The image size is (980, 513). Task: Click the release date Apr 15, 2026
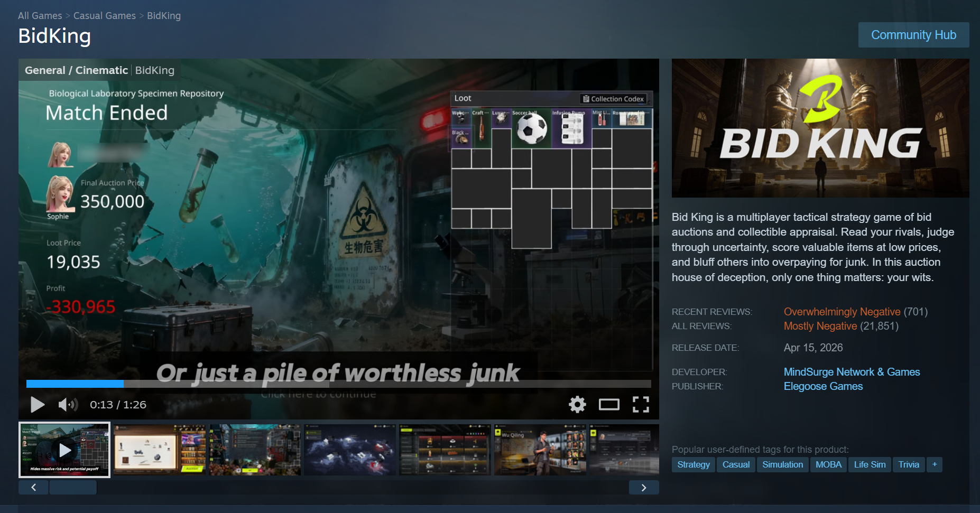point(813,348)
